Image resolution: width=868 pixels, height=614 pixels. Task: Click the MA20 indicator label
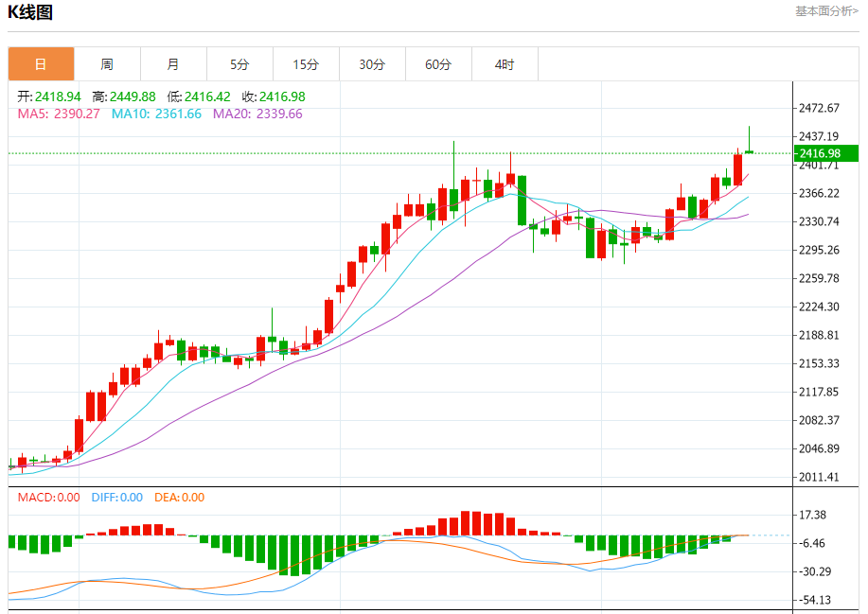[x=258, y=114]
